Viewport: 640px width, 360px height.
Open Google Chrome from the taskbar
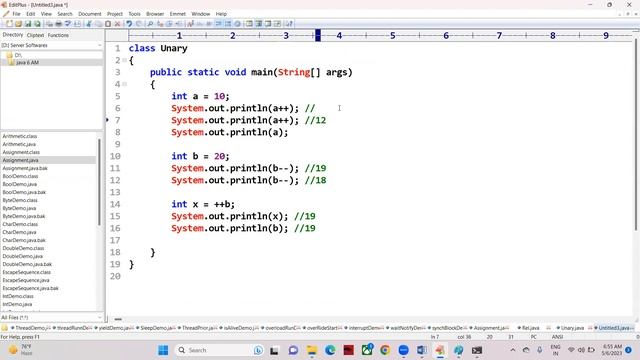click(x=385, y=350)
